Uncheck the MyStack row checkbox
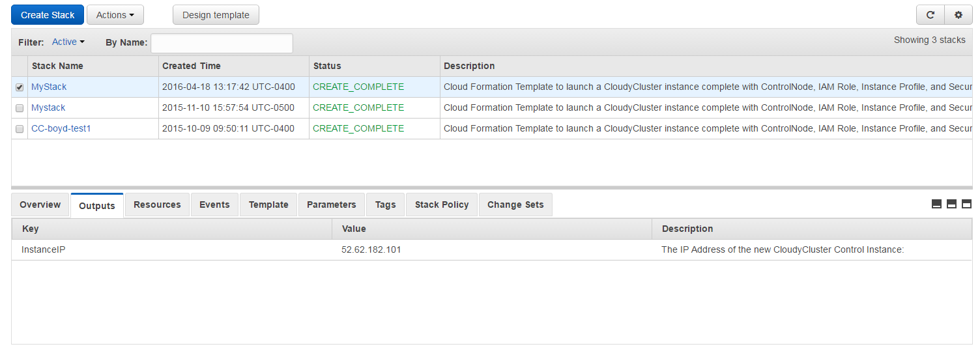Viewport: 980px width, 353px height. [x=20, y=87]
